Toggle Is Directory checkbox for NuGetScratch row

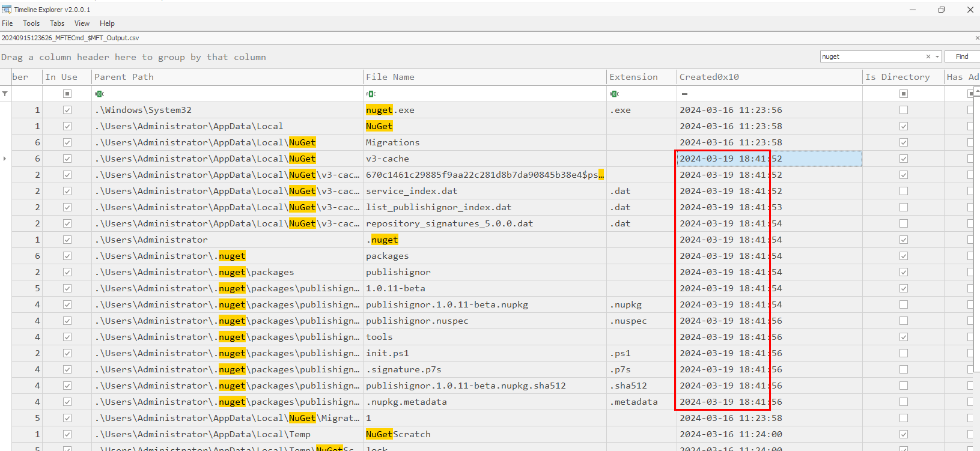click(904, 434)
